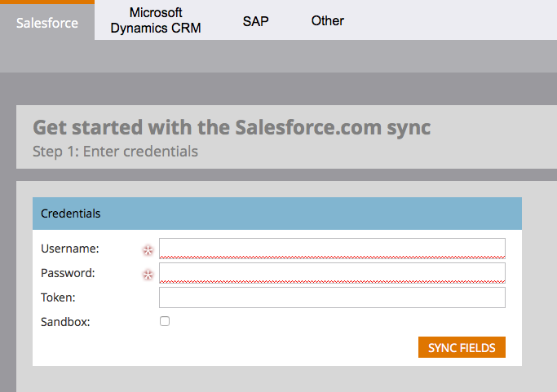557x392 pixels.
Task: Focus the Username input field
Action: click(332, 248)
